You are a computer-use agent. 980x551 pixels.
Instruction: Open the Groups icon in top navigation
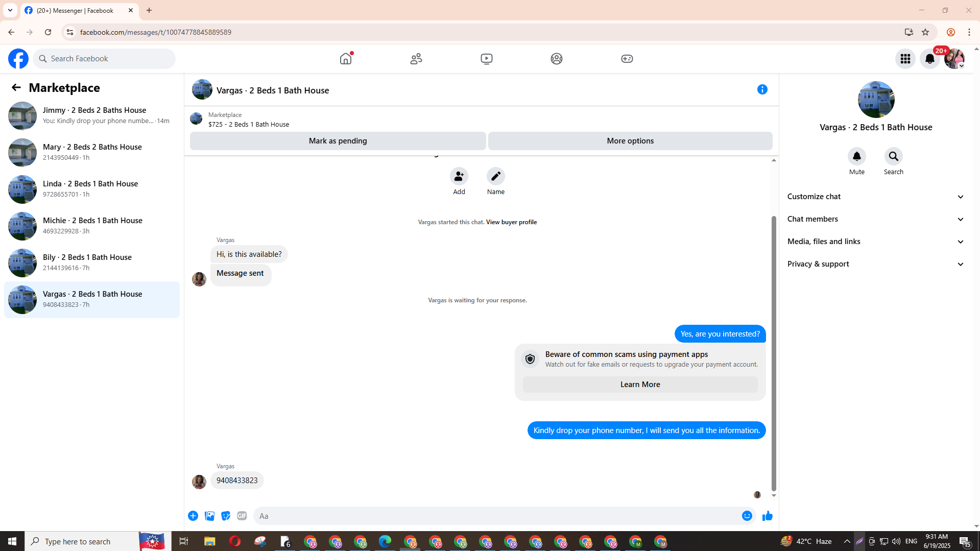click(557, 59)
